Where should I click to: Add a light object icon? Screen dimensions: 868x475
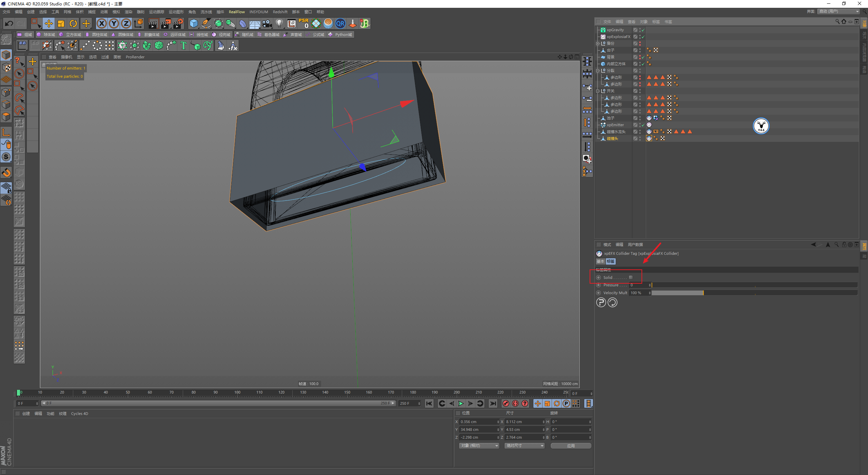pyautogui.click(x=279, y=23)
